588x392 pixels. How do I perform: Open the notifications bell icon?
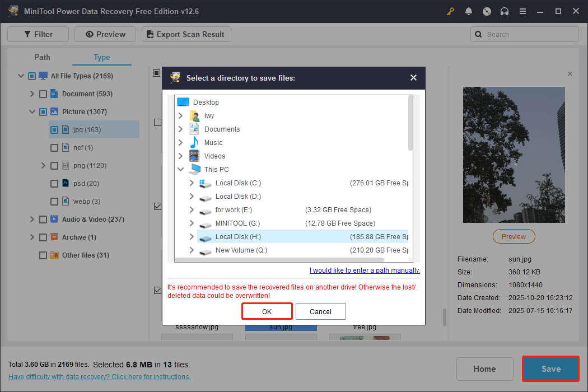[469, 11]
